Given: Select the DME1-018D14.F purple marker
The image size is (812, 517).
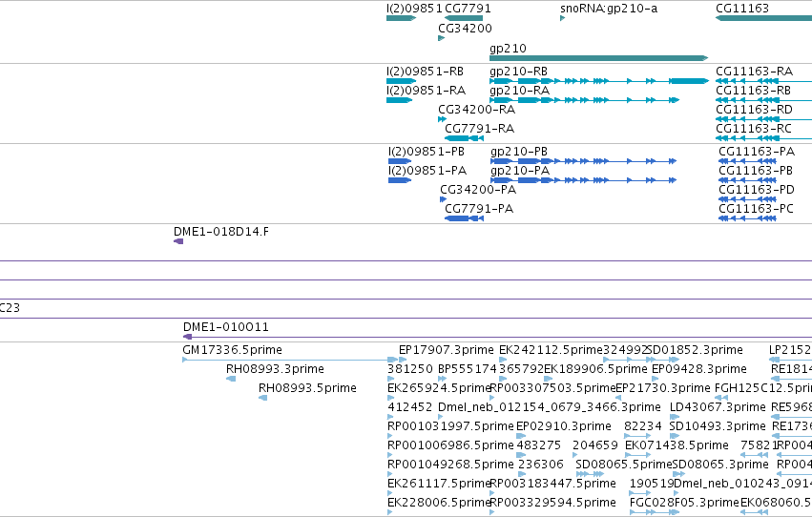Looking at the screenshot, I should coord(178,241).
